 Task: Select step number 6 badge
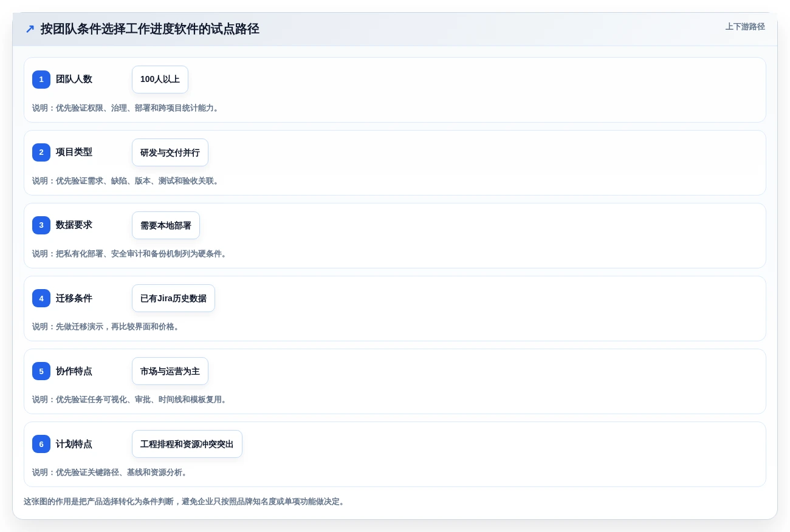point(41,444)
